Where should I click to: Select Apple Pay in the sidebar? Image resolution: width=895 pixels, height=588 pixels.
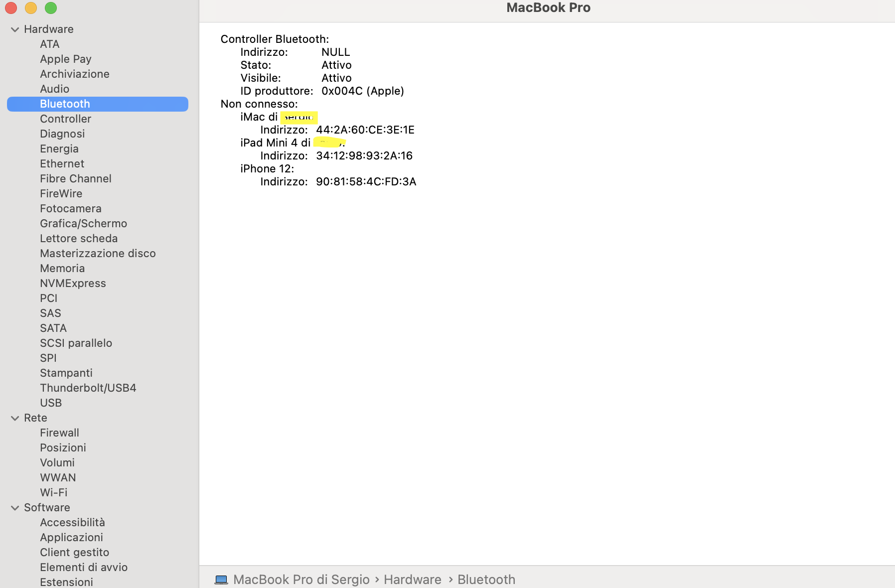tap(66, 59)
